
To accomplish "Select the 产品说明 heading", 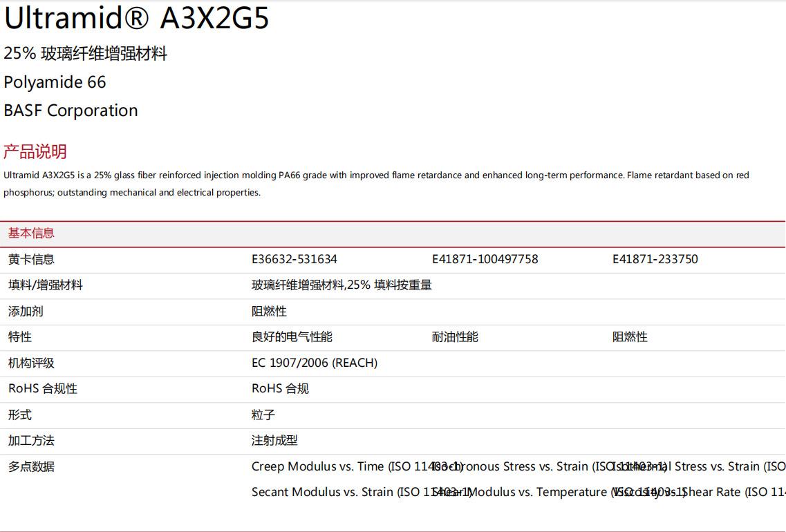I will [x=35, y=151].
